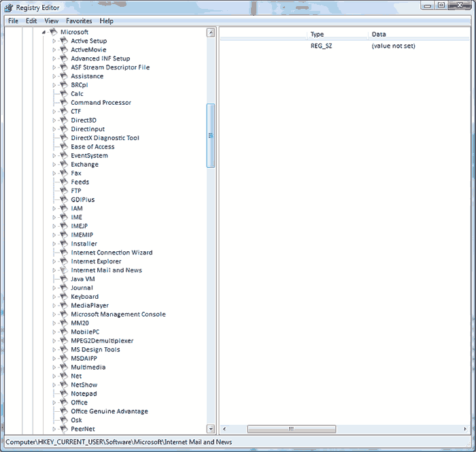Click the CTF folder icon

(64, 111)
